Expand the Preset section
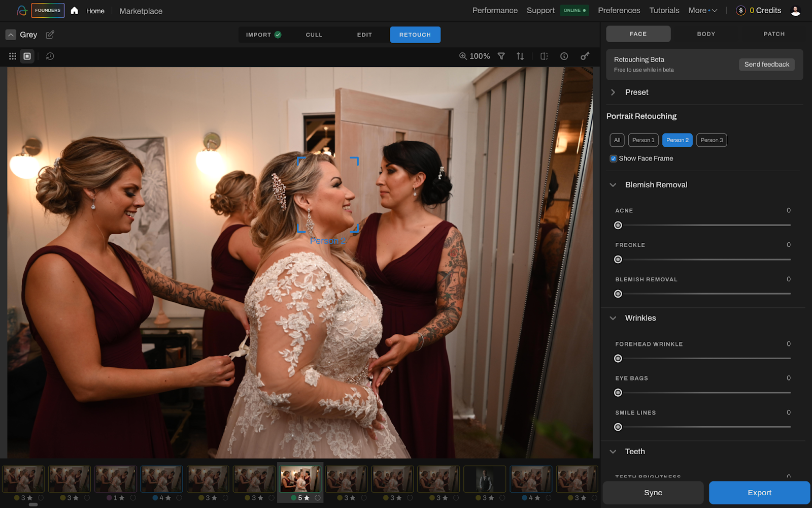 [613, 92]
